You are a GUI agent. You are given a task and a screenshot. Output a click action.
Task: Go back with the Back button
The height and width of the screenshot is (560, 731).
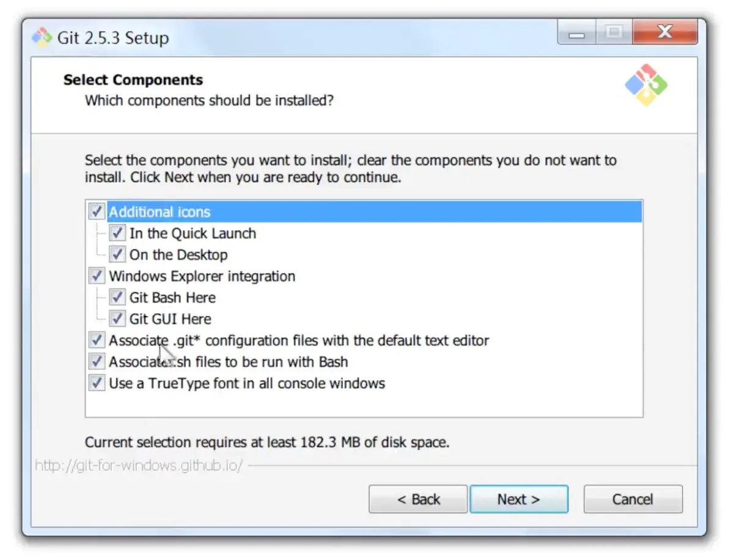[x=418, y=499]
